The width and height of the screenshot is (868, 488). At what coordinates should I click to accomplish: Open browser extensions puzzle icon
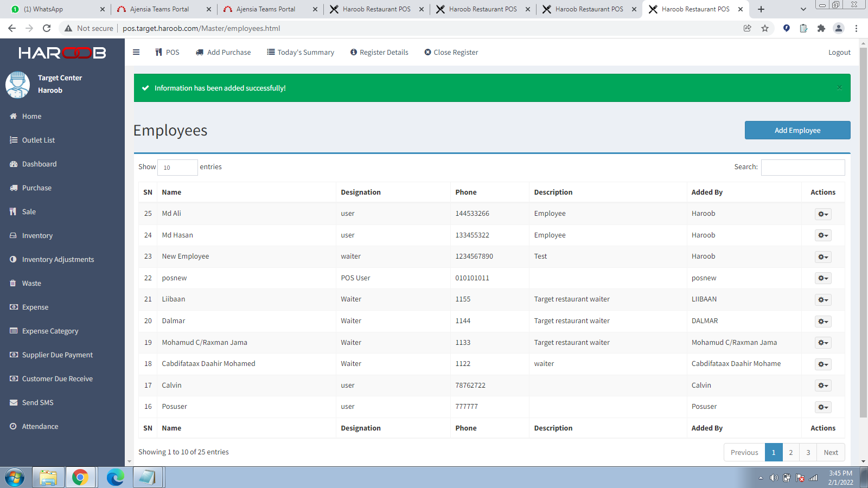[x=821, y=28]
